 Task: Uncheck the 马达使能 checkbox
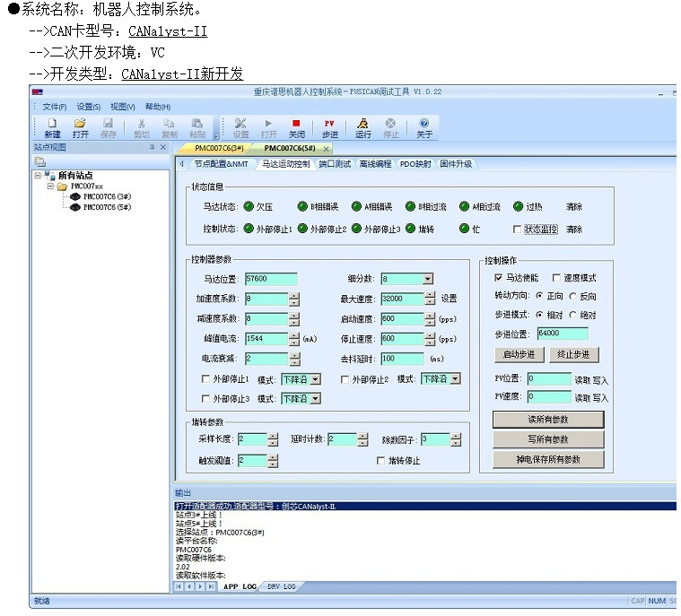[x=498, y=277]
